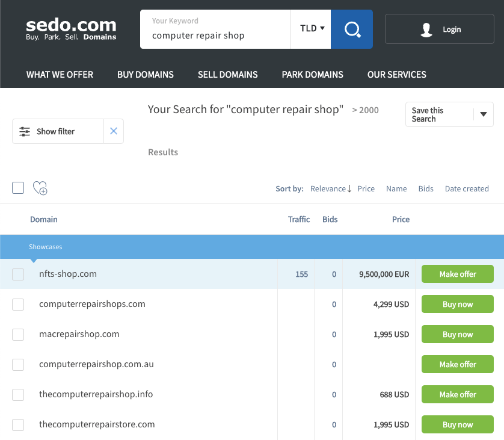Check the box for computerrepairshops.com

coord(18,305)
